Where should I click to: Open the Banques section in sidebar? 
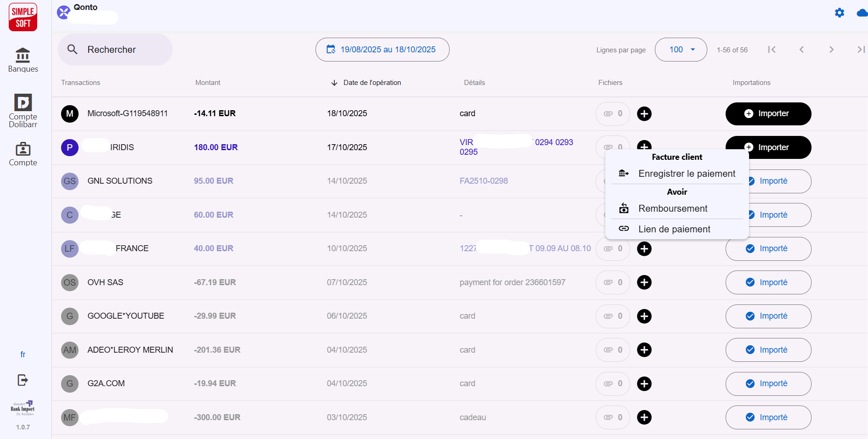(23, 59)
